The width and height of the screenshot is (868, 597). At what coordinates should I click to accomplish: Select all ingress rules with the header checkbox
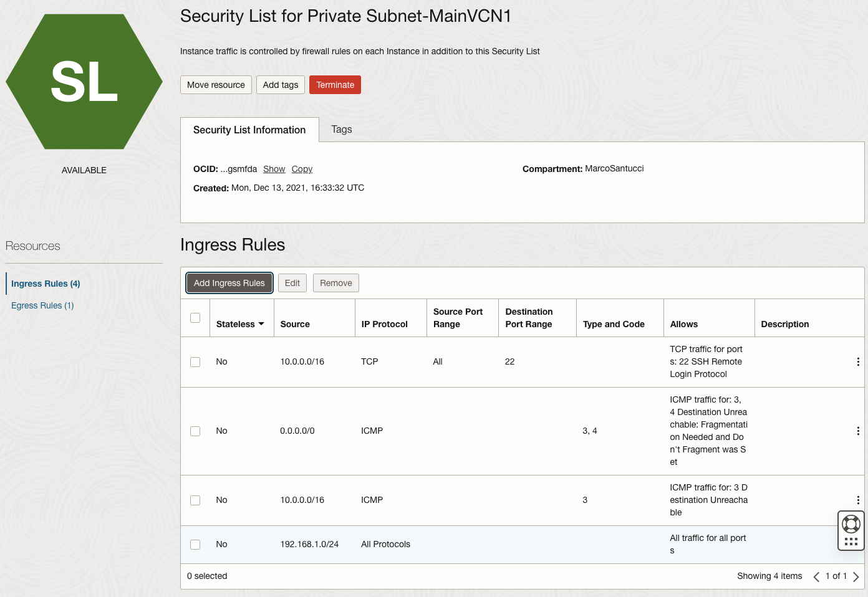pyautogui.click(x=195, y=318)
